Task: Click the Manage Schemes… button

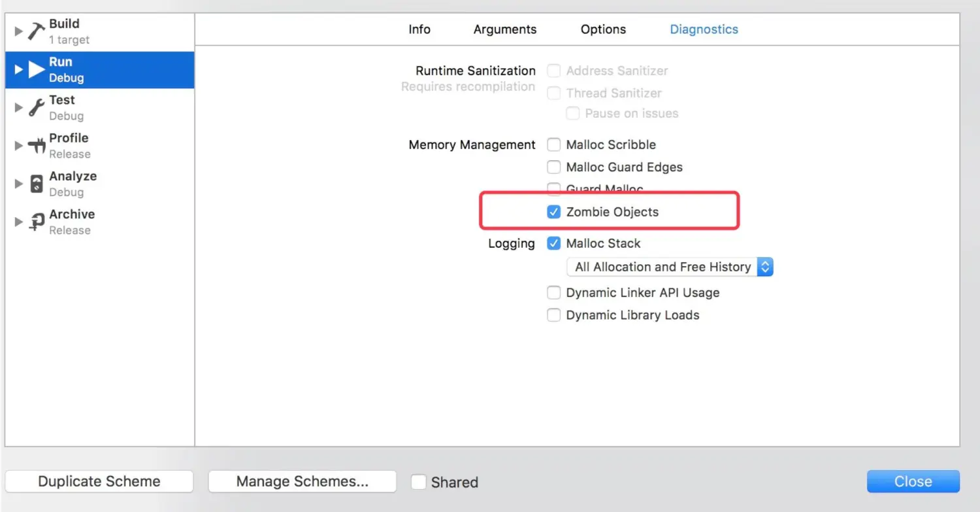Action: [302, 481]
